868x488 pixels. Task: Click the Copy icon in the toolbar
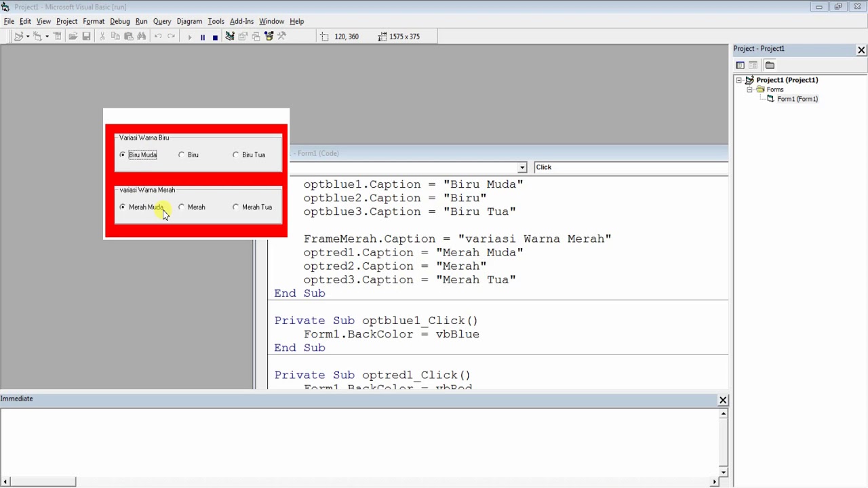[115, 37]
